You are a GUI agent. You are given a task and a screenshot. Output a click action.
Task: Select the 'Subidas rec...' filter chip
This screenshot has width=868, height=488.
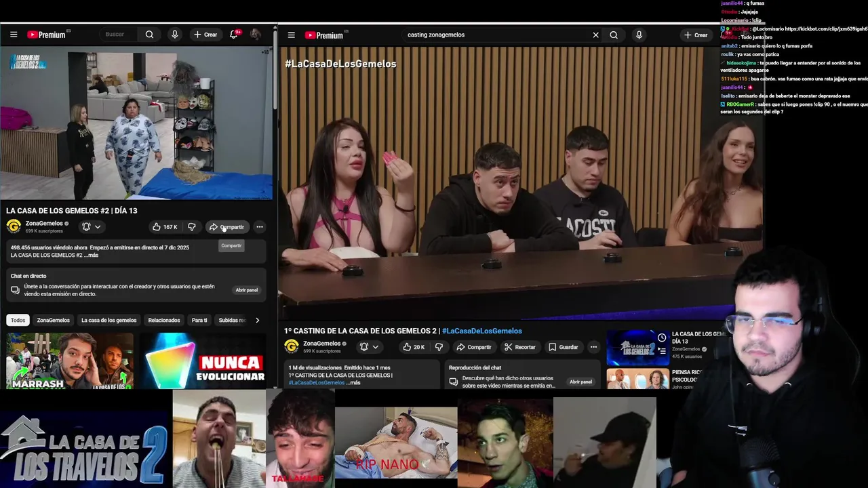[x=232, y=320]
